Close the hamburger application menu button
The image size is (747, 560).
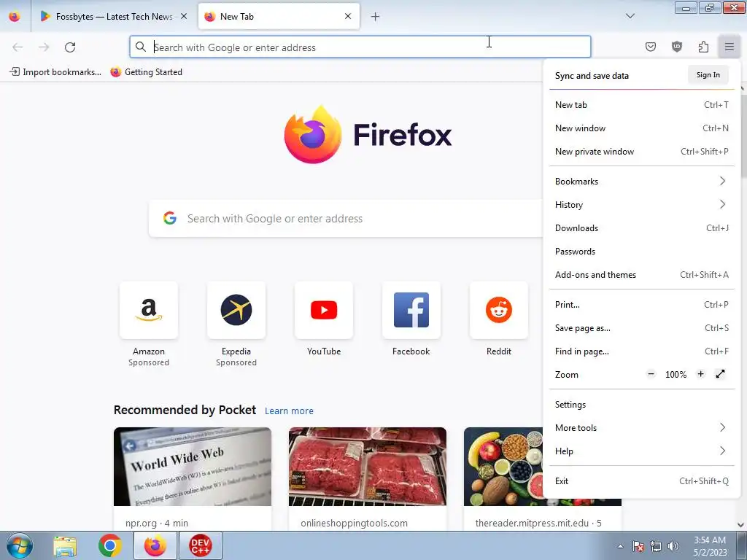coord(729,47)
